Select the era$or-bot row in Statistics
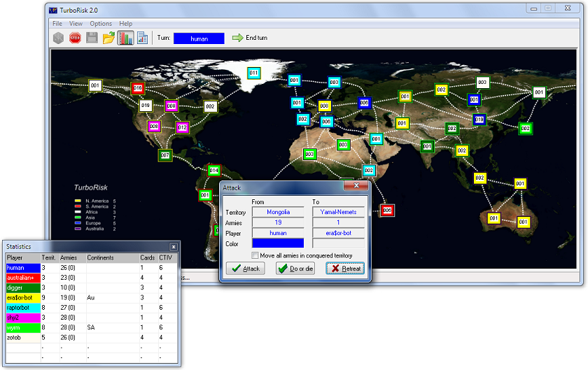Viewport: 588px width, 370px height. point(92,298)
